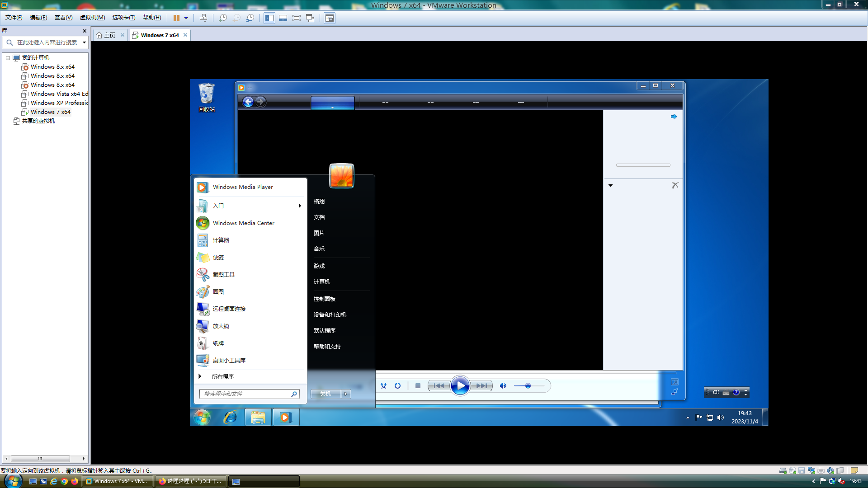Click the previous track button
The image size is (868, 488).
tap(439, 386)
